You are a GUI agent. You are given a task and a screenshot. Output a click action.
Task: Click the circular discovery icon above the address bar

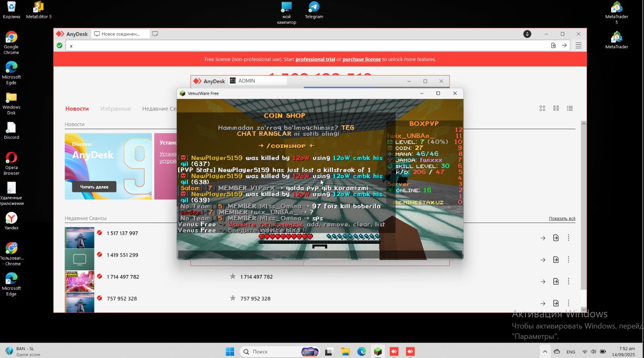[527, 34]
